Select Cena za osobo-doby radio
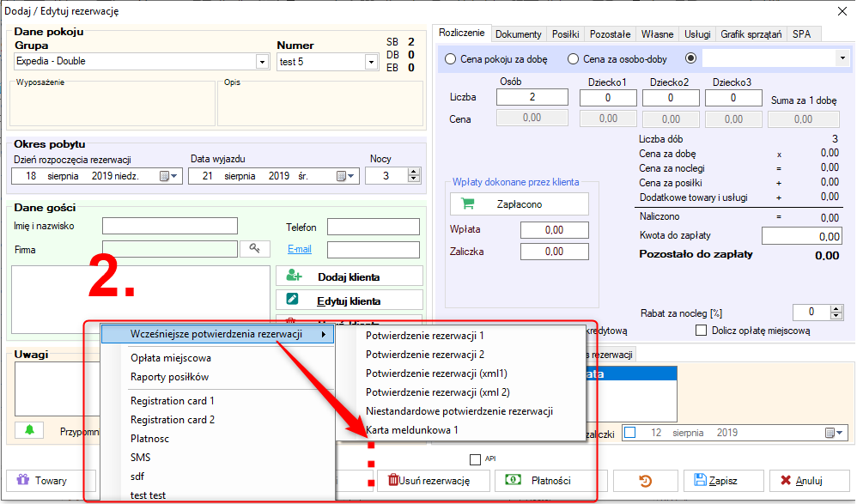The width and height of the screenshot is (857, 504). coord(573,59)
